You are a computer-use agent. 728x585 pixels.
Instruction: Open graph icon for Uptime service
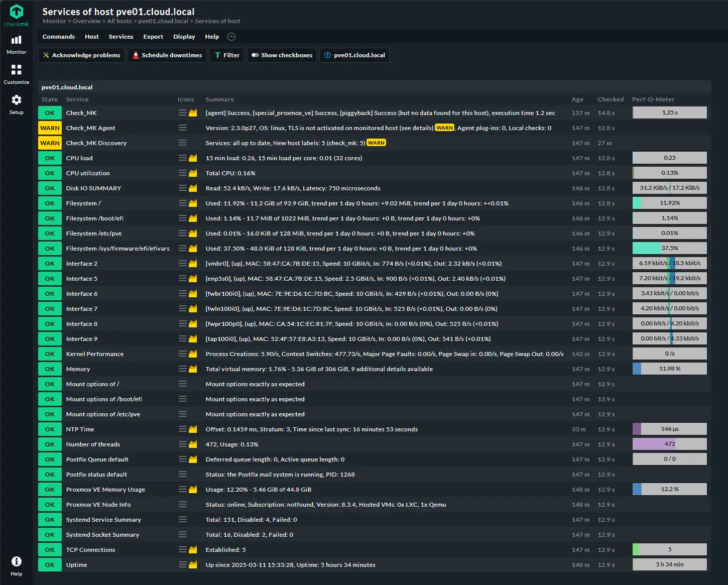coord(193,565)
